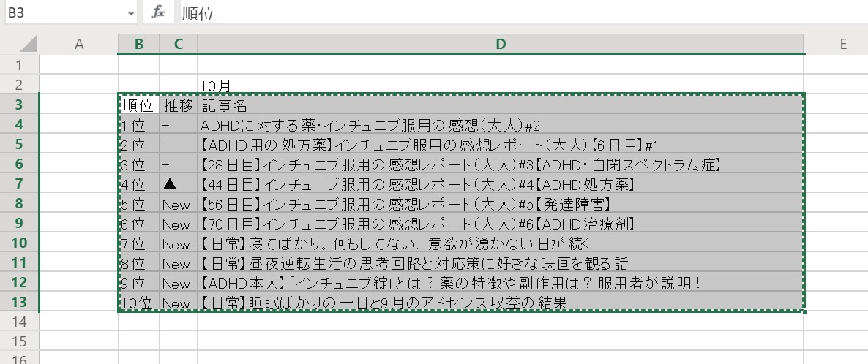Click the New cell in 6位 row
868x364 pixels.
pos(179,223)
